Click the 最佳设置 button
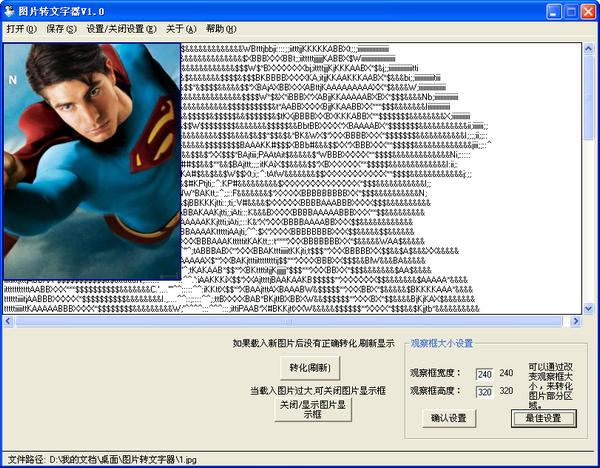The image size is (600, 468). point(543,418)
